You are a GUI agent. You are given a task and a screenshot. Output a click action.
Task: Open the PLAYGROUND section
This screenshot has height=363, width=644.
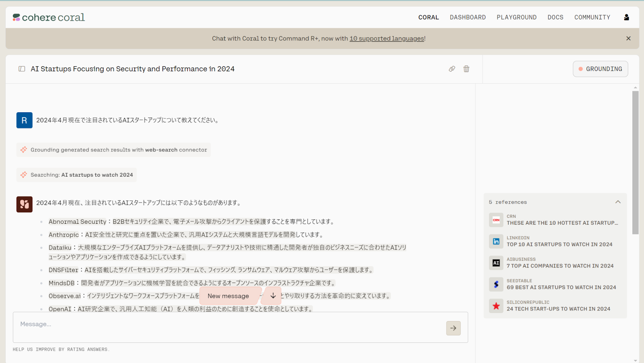(x=516, y=17)
